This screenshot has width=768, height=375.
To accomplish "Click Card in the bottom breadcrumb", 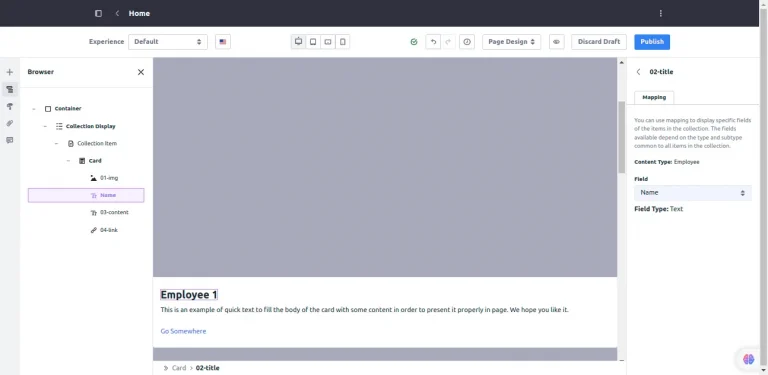I will tap(179, 368).
